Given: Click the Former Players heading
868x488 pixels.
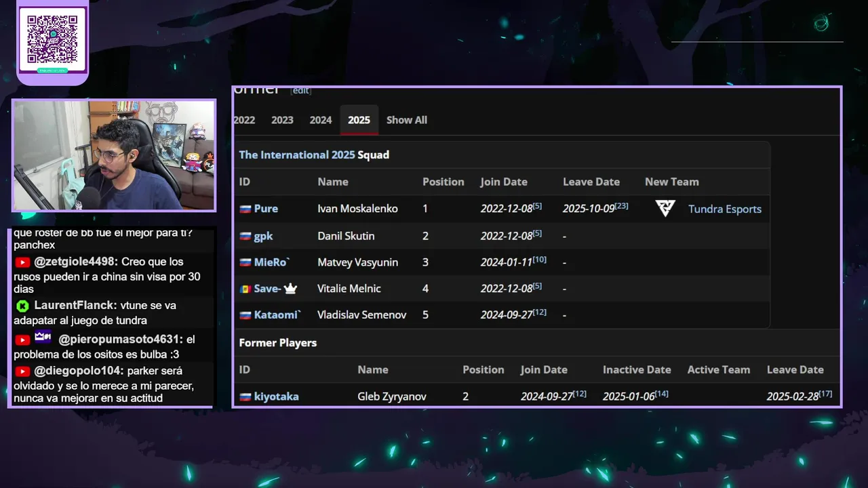Looking at the screenshot, I should 278,343.
